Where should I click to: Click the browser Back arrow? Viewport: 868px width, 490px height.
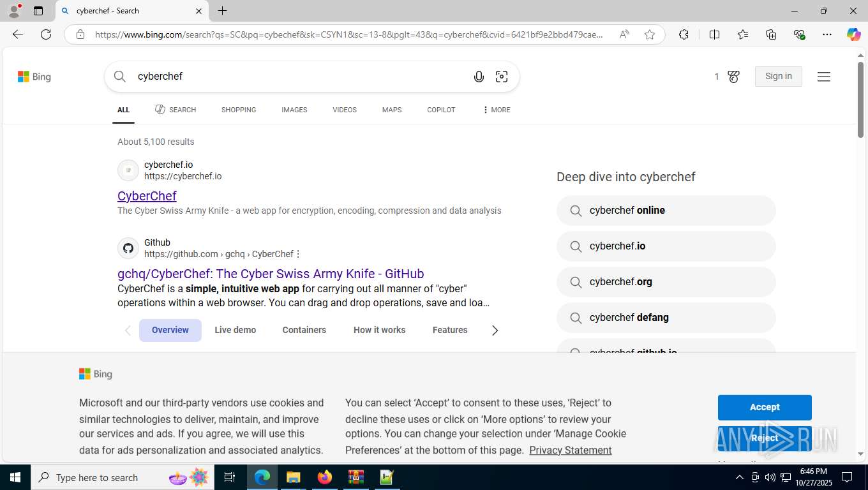(17, 34)
